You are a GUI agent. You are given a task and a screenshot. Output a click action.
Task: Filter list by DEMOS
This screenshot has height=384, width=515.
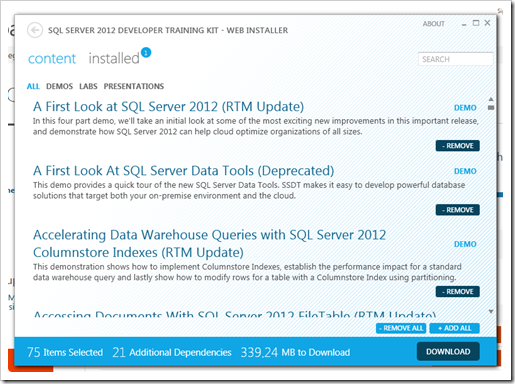point(59,86)
